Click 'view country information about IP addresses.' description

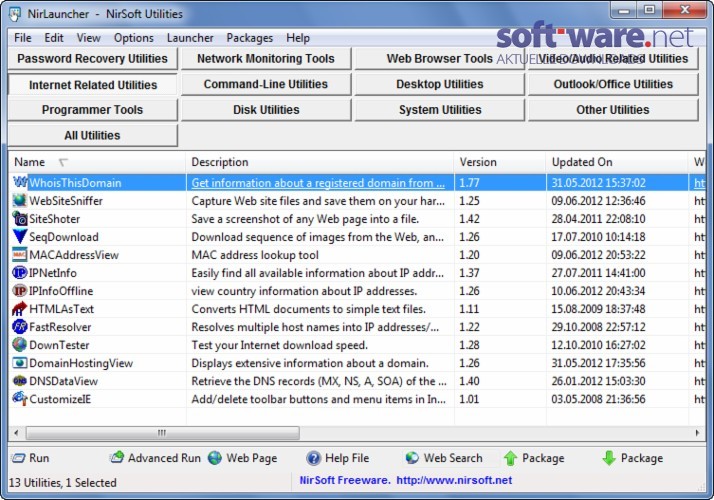(304, 291)
